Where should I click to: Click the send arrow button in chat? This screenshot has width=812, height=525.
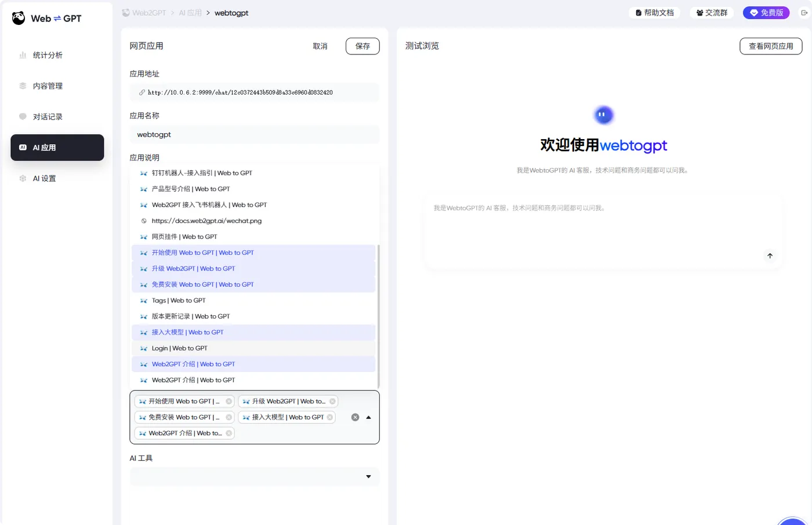pos(770,256)
